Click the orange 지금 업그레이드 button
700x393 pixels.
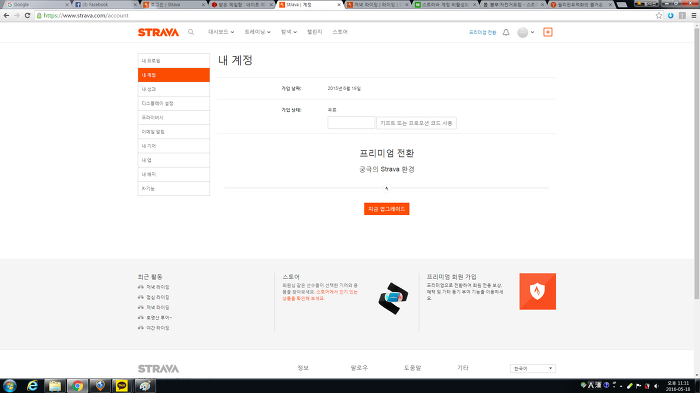point(387,209)
